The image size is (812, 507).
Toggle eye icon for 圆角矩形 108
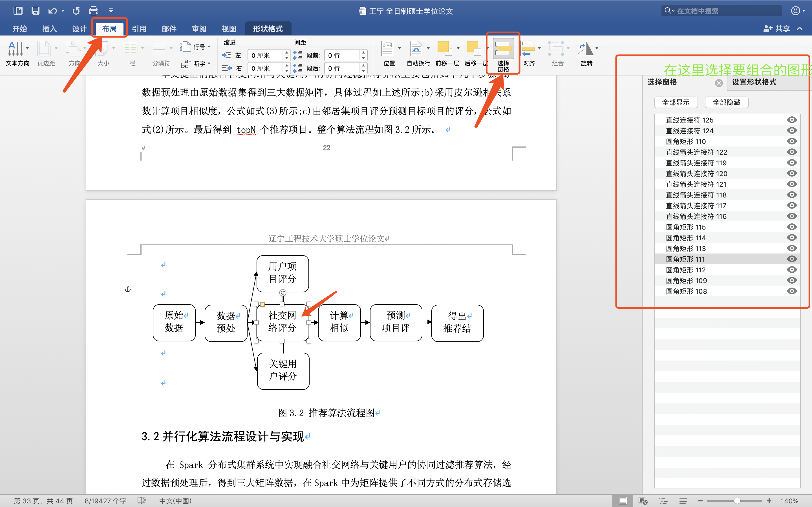coord(791,291)
